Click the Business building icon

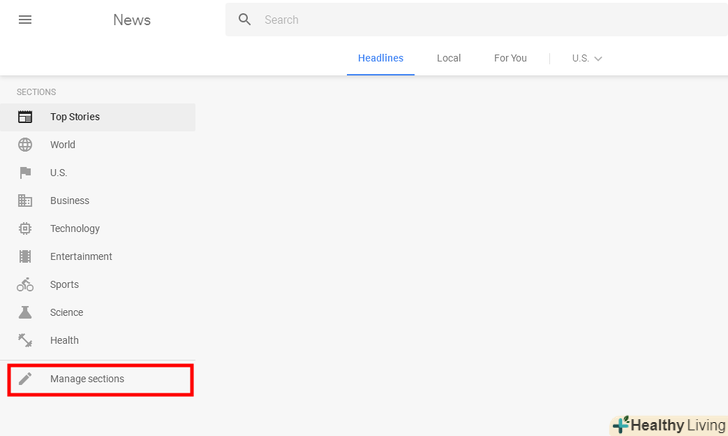(25, 201)
